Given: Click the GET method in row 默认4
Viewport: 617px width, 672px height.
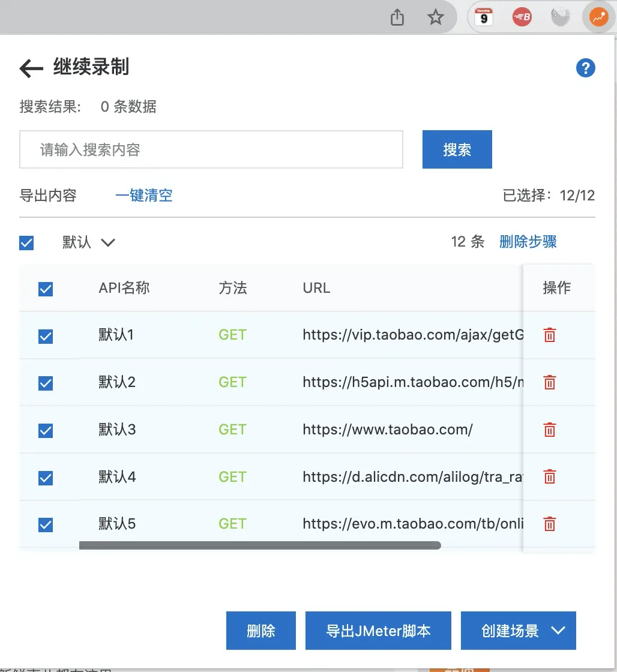Looking at the screenshot, I should (x=232, y=476).
